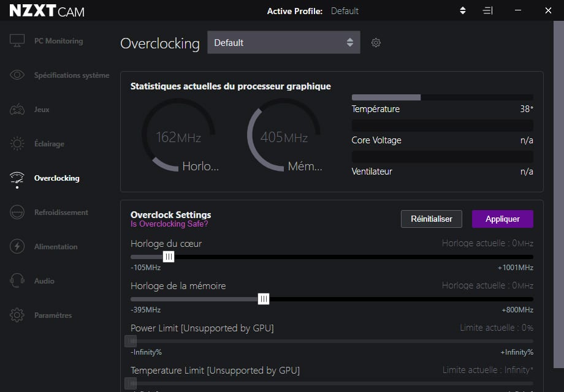Toggle the mini mode list icon
This screenshot has height=392, width=564.
(x=487, y=10)
